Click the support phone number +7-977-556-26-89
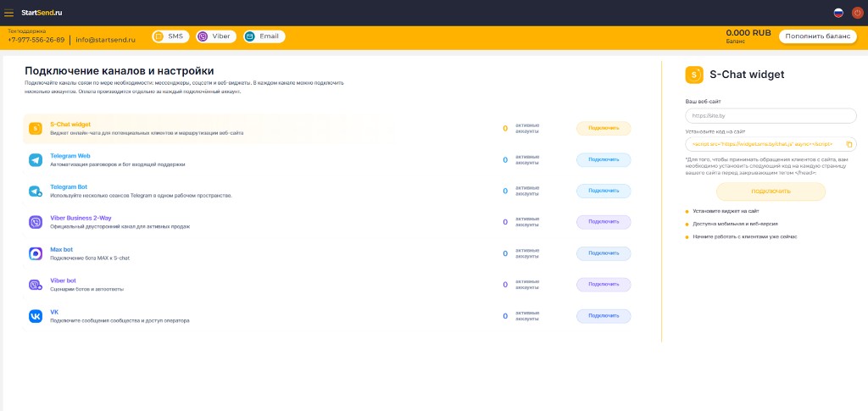 (x=36, y=40)
